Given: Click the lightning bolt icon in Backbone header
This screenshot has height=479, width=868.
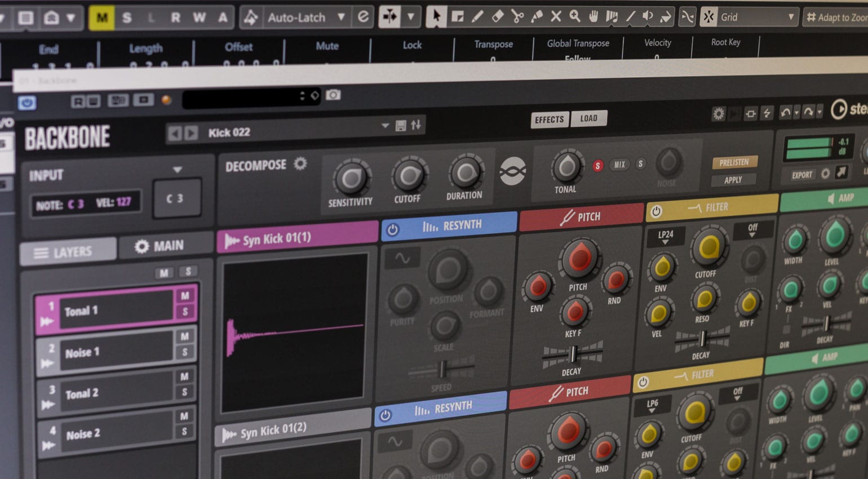Looking at the screenshot, I should [x=767, y=113].
